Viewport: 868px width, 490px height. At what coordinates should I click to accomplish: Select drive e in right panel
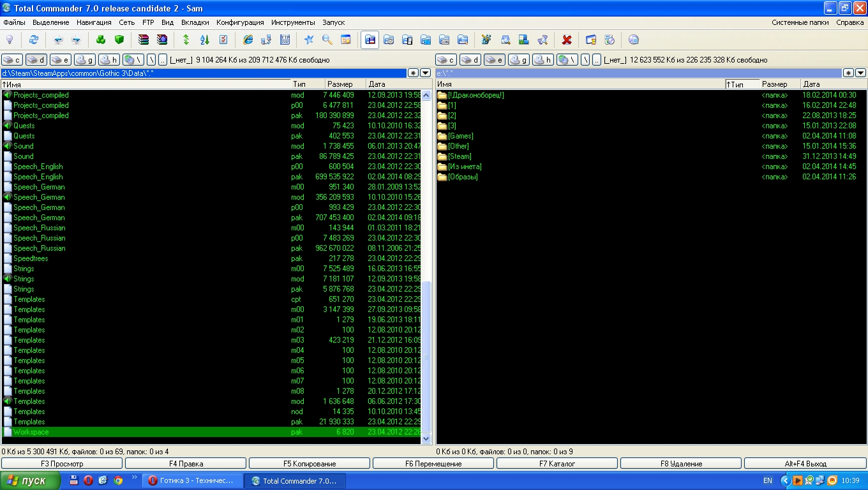coord(495,60)
